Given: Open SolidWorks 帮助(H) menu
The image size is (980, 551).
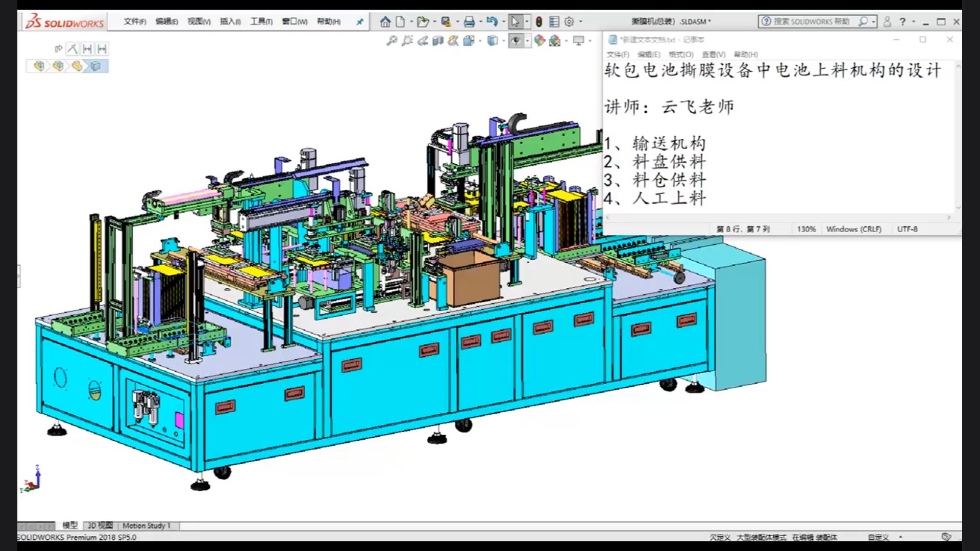Looking at the screenshot, I should pyautogui.click(x=329, y=21).
